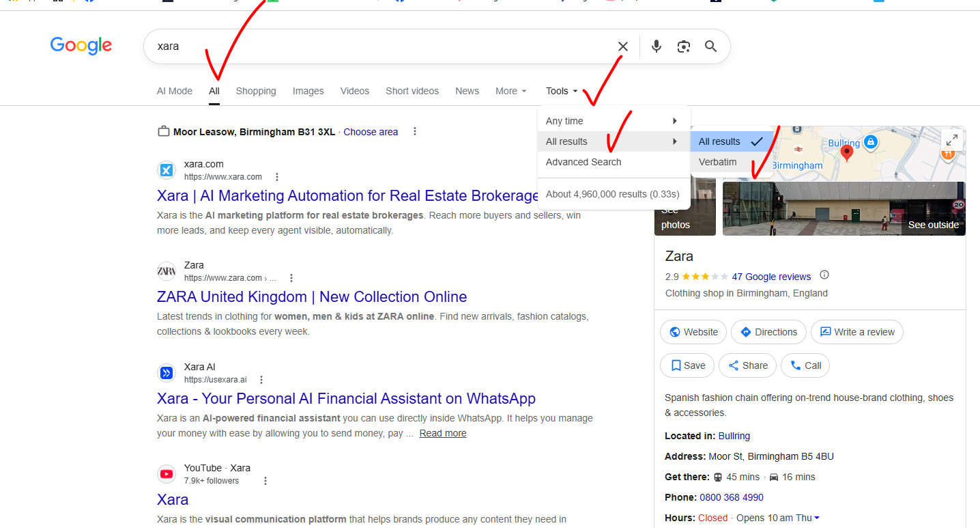Click the Clothing shop in Birmingham, England text
The width and height of the screenshot is (980, 528).
click(747, 293)
